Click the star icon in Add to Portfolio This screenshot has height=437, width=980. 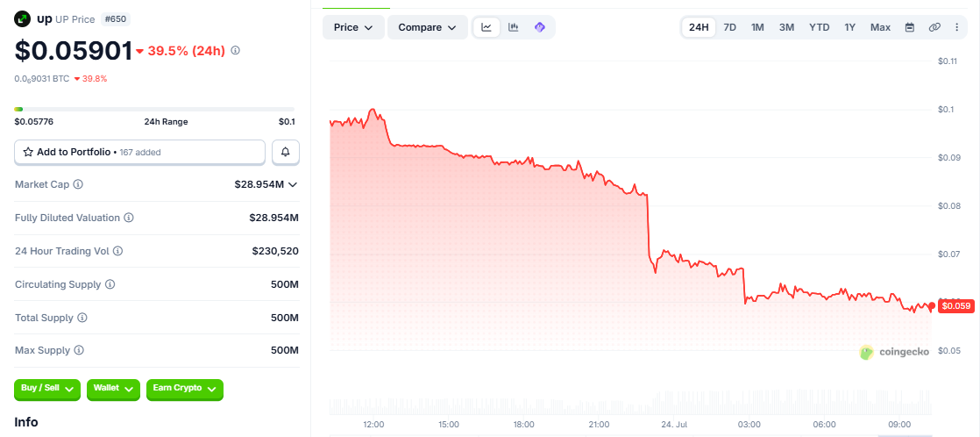(28, 152)
